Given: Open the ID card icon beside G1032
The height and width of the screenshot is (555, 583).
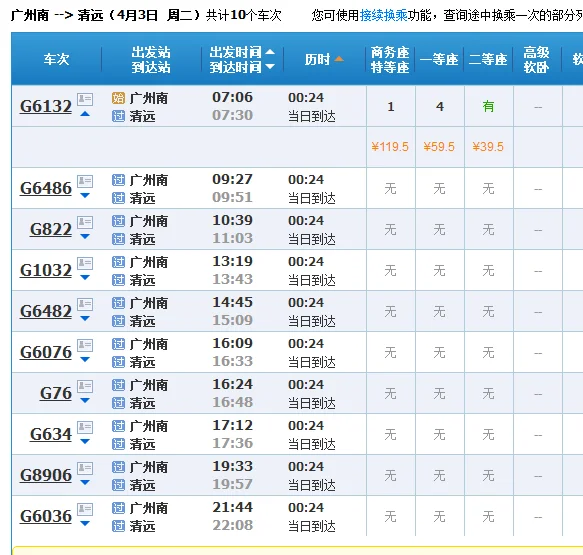Looking at the screenshot, I should (85, 263).
